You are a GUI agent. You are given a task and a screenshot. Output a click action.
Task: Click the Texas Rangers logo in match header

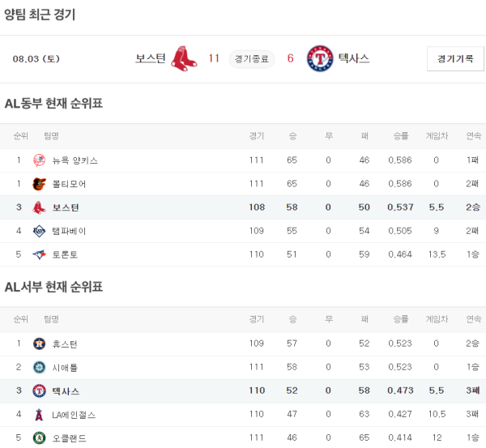click(x=320, y=58)
